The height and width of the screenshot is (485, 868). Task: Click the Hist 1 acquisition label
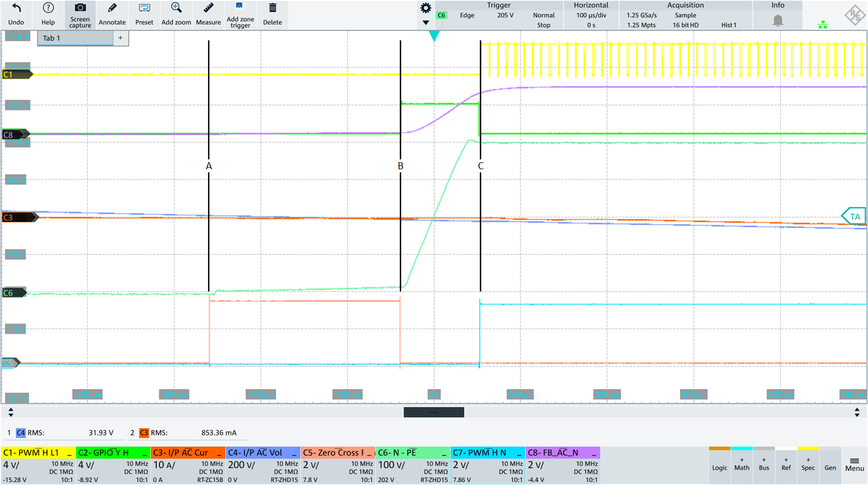tap(729, 25)
